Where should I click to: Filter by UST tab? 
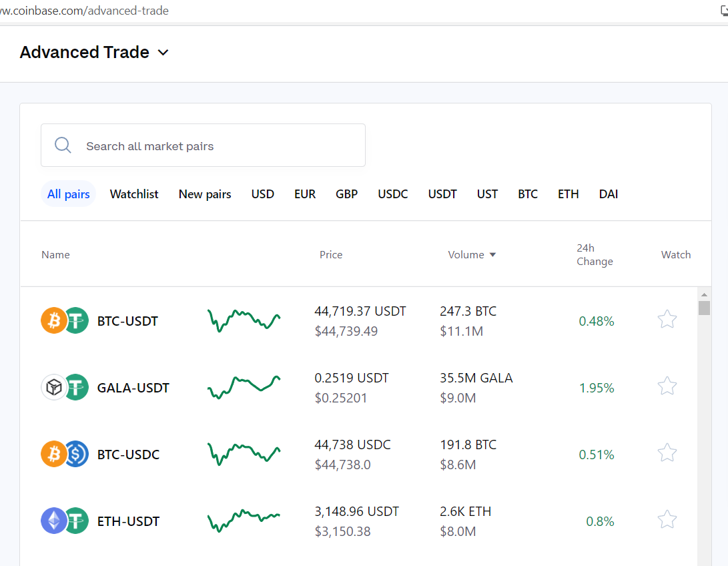[488, 194]
